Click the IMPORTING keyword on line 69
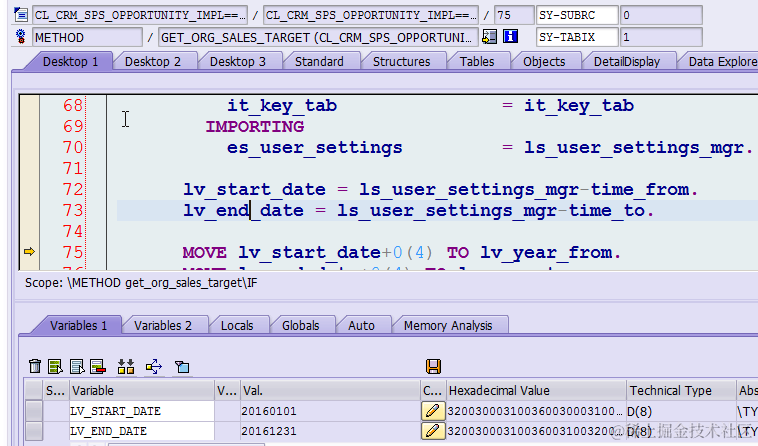 pyautogui.click(x=255, y=127)
